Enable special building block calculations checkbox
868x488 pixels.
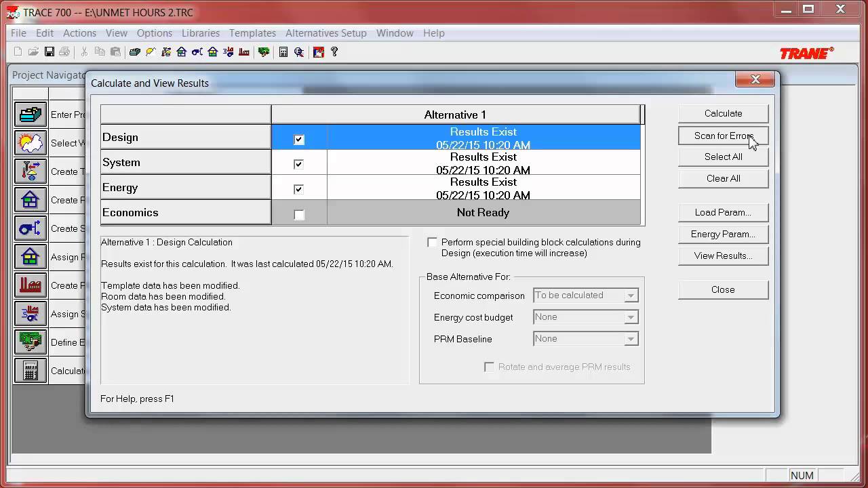[432, 242]
